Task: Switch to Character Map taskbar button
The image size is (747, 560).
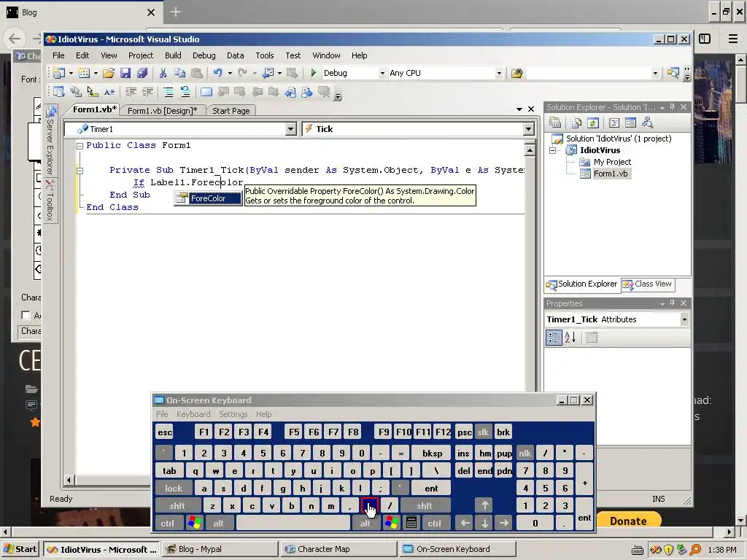Action: [x=338, y=549]
